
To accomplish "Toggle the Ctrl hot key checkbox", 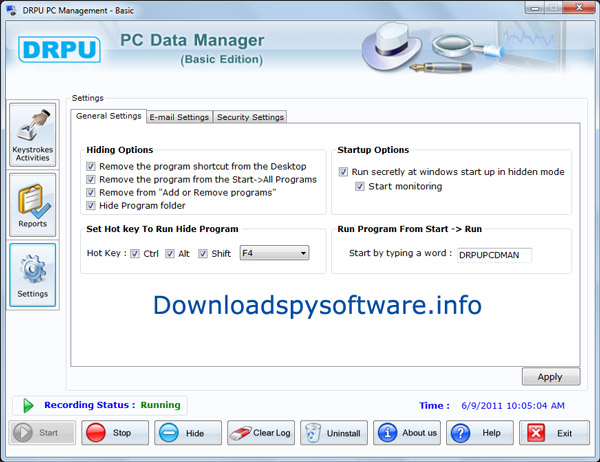I will pyautogui.click(x=135, y=254).
